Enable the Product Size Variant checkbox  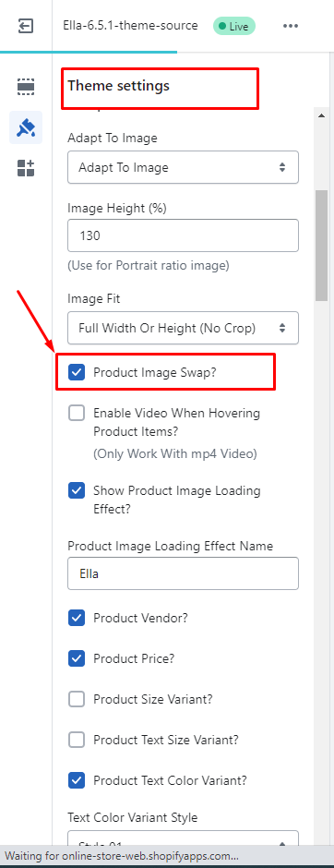[x=77, y=699]
